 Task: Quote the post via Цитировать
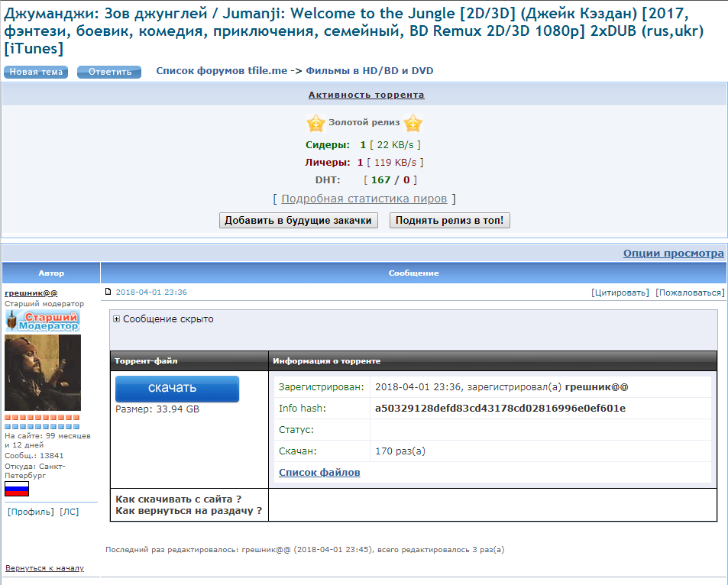click(620, 292)
